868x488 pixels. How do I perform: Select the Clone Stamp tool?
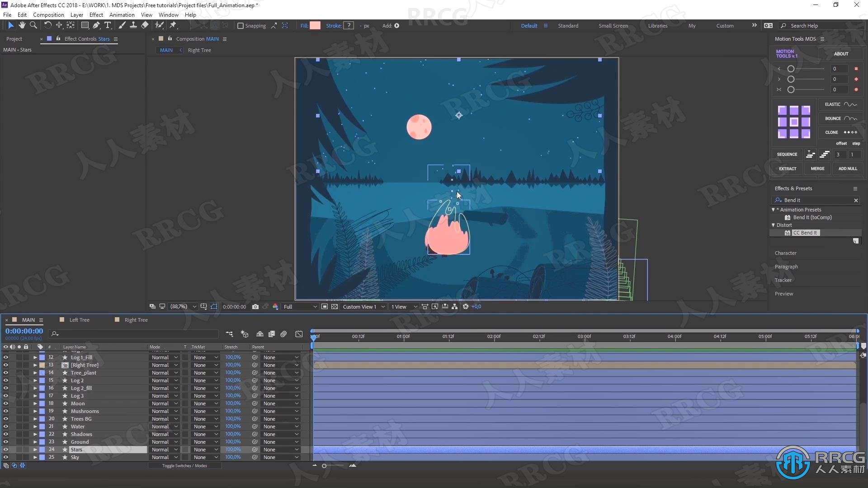133,26
